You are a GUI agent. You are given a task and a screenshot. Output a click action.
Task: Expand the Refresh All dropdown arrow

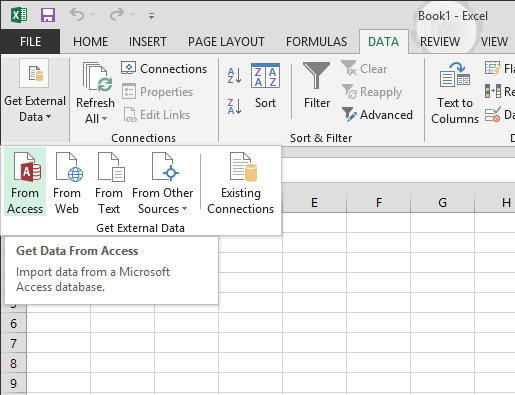pyautogui.click(x=104, y=118)
